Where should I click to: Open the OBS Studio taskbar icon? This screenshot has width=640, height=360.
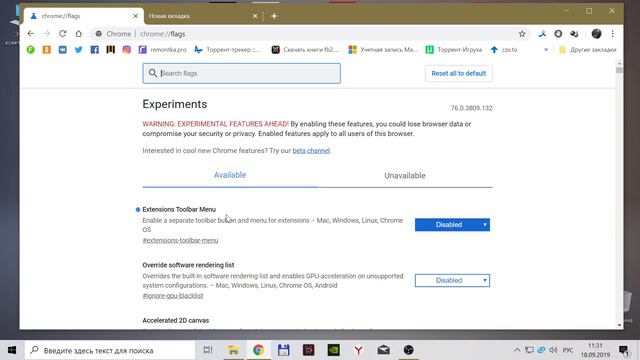click(x=409, y=350)
